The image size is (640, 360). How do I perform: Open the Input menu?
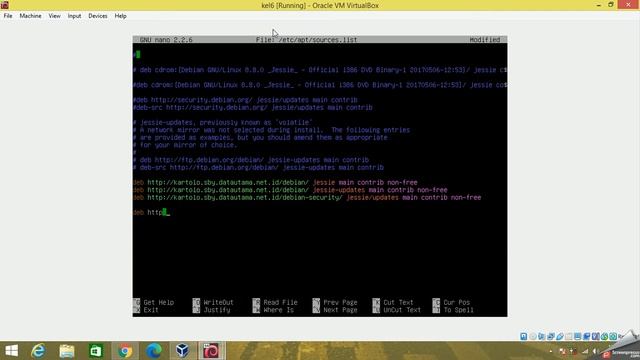pyautogui.click(x=74, y=16)
